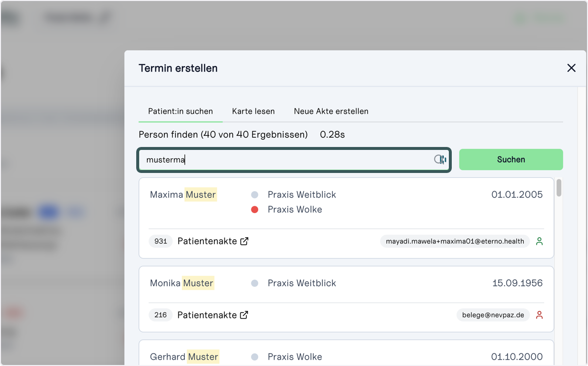This screenshot has height=366, width=588.
Task: Click birthdate 15.09.1956
Action: (517, 283)
